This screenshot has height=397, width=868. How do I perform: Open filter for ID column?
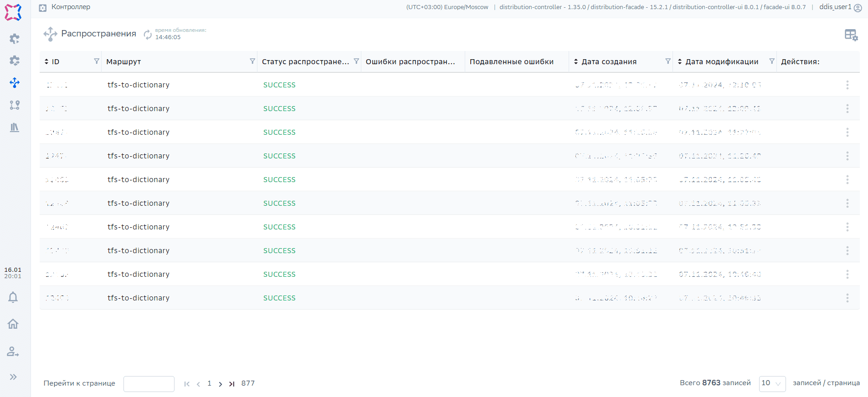[x=97, y=61]
